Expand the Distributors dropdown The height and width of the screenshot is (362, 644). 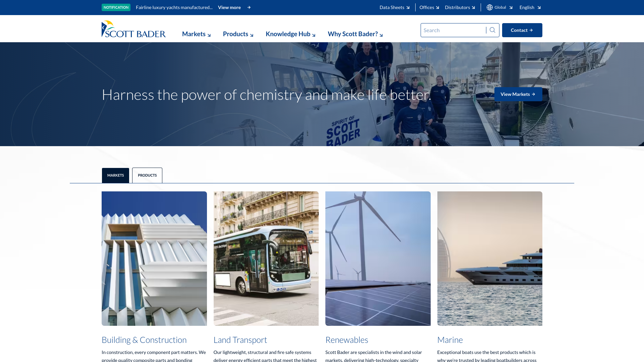click(x=460, y=7)
